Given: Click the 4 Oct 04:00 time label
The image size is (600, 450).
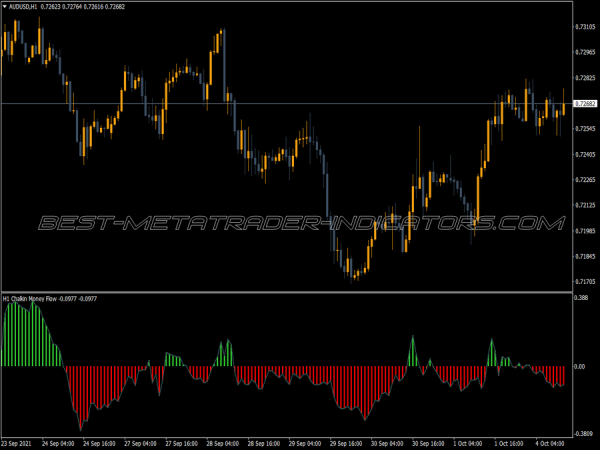Looking at the screenshot, I should click(551, 444).
